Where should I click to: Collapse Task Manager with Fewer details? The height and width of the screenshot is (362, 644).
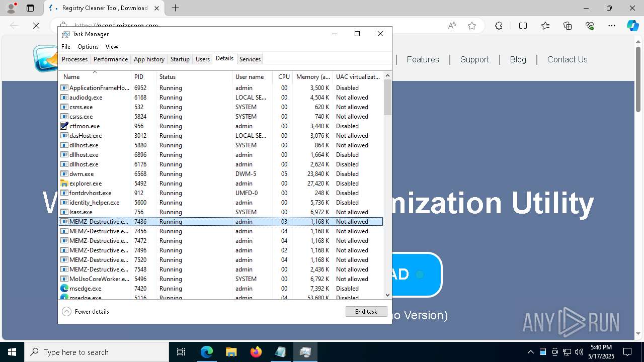[86, 312]
